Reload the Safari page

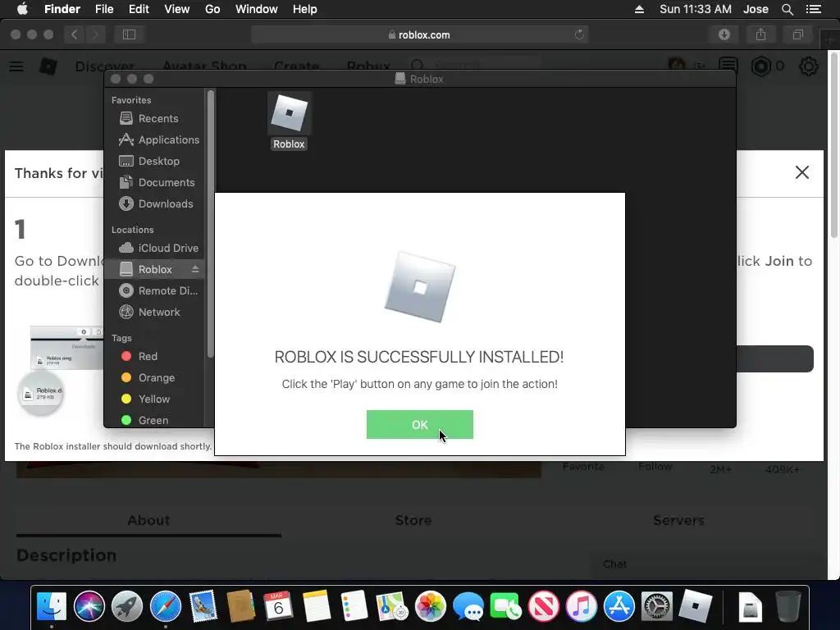pyautogui.click(x=579, y=34)
